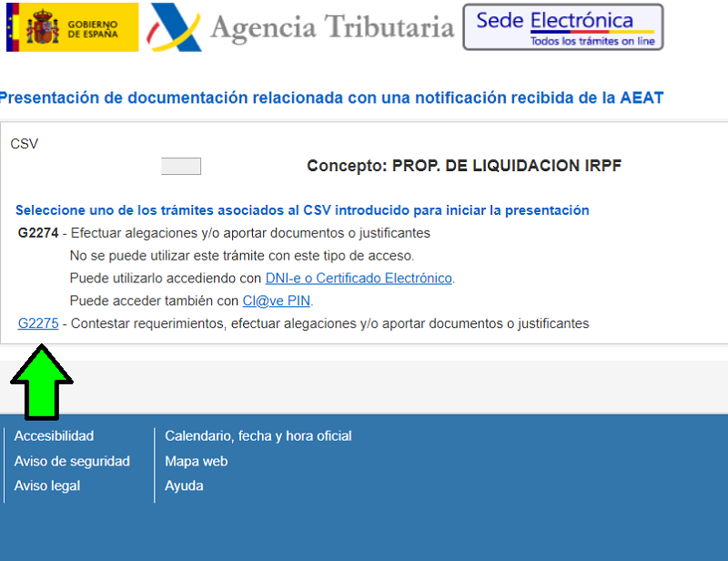Image resolution: width=728 pixels, height=561 pixels.
Task: Open the Accesibilidad page
Action: (x=54, y=435)
